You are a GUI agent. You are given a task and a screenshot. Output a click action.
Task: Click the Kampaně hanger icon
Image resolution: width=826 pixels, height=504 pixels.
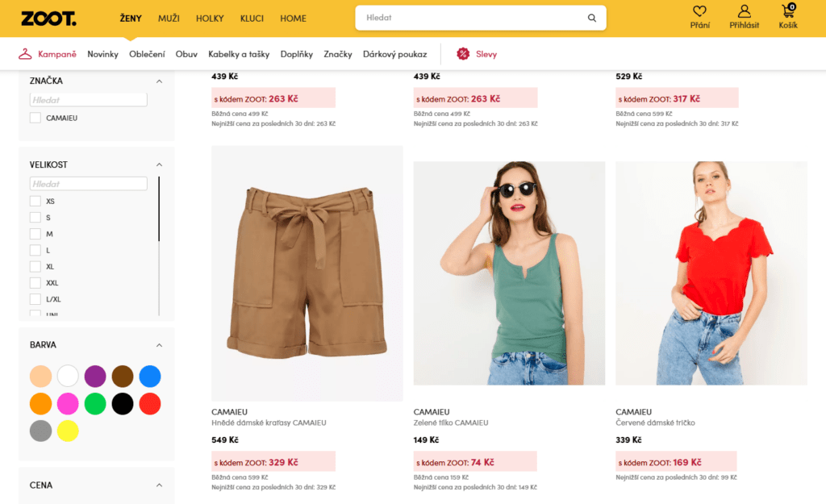click(x=26, y=54)
